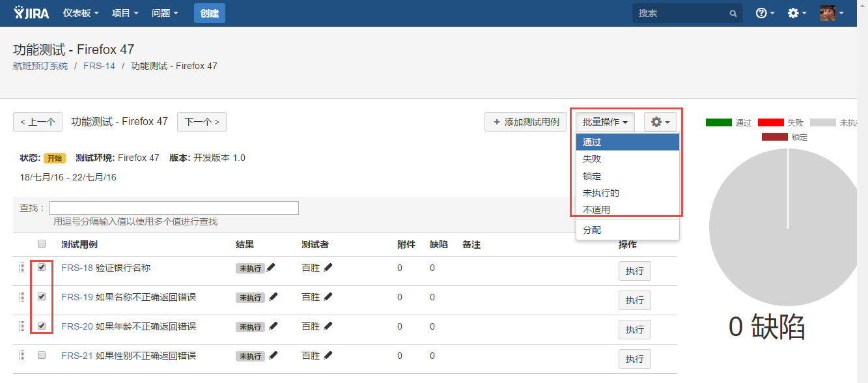Open the FRS-14 breadcrumb link
Screen dimensions: 868x383
tap(99, 66)
